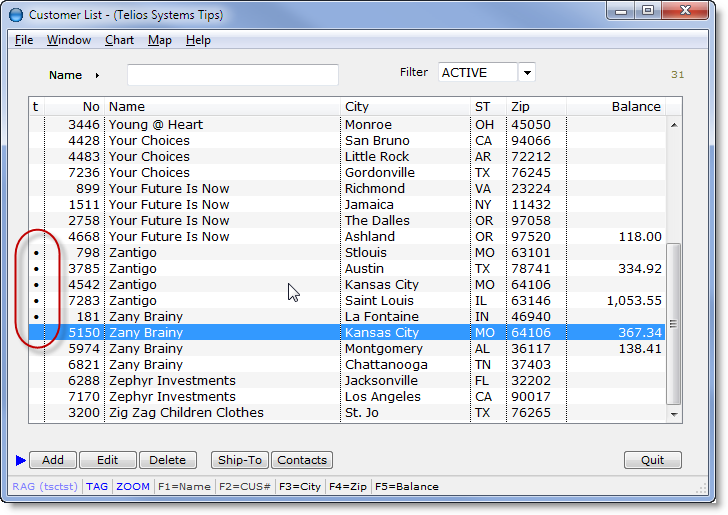Viewport: 728px width, 515px height.
Task: Click the tag dot for Zantigo Austin row
Action: 37,269
